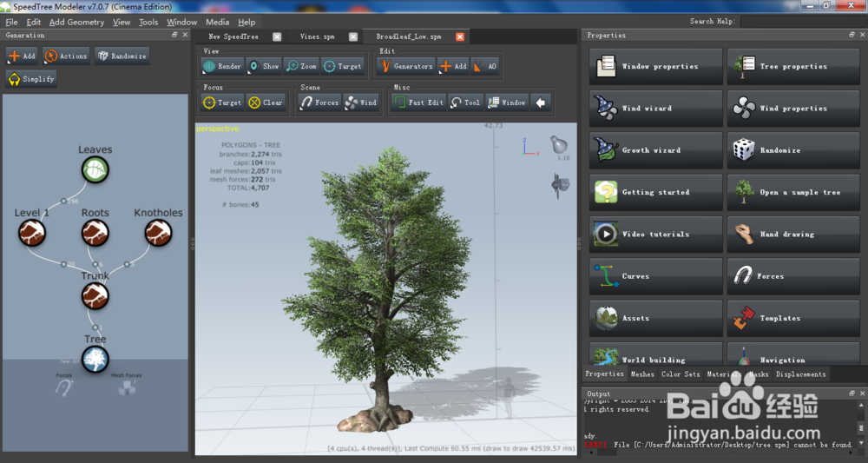Open the Actions menu in the Generation panel
This screenshot has width=868, height=463.
(x=66, y=56)
